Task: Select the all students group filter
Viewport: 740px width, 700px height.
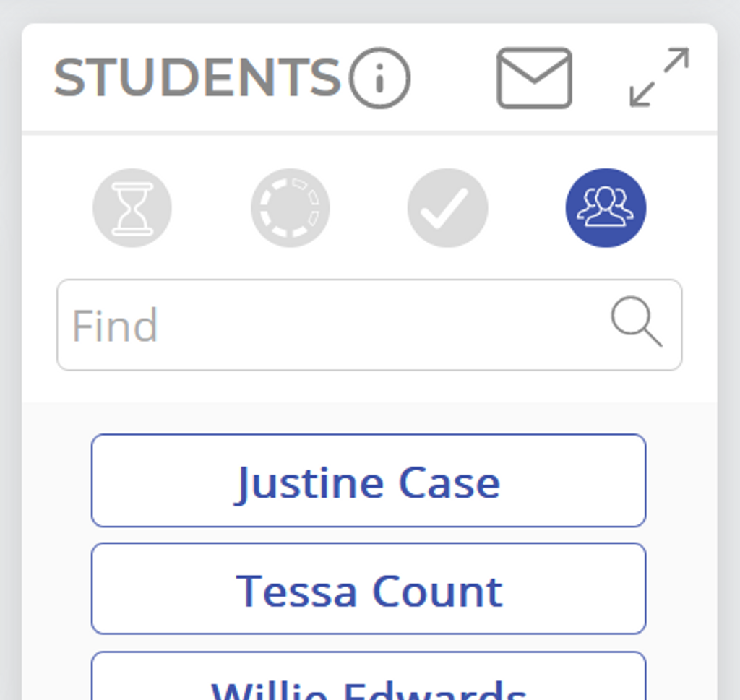Action: click(x=606, y=208)
